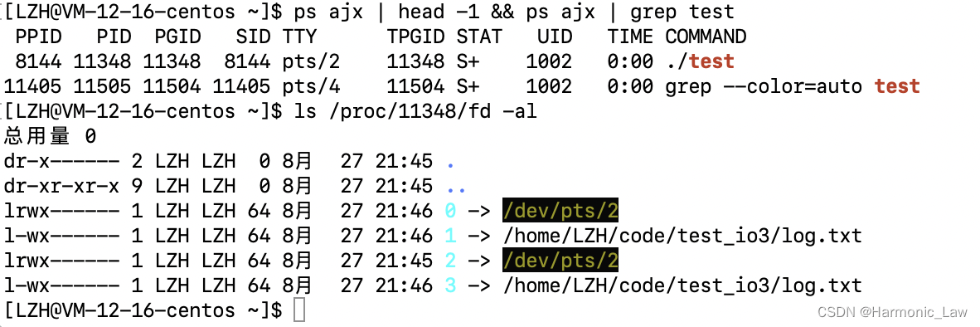Click PPID value 8144 in ./test row

pos(39,61)
